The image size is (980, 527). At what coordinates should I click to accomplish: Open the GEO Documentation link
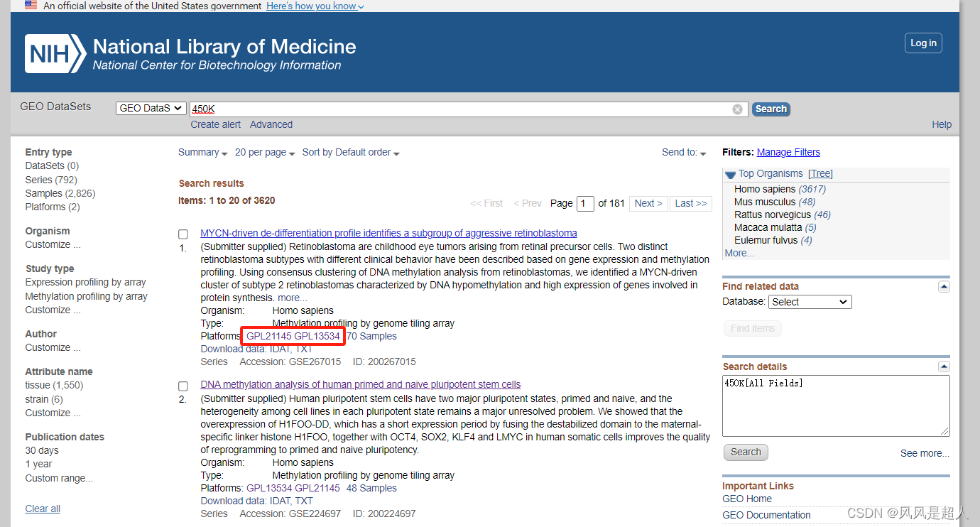(x=766, y=515)
